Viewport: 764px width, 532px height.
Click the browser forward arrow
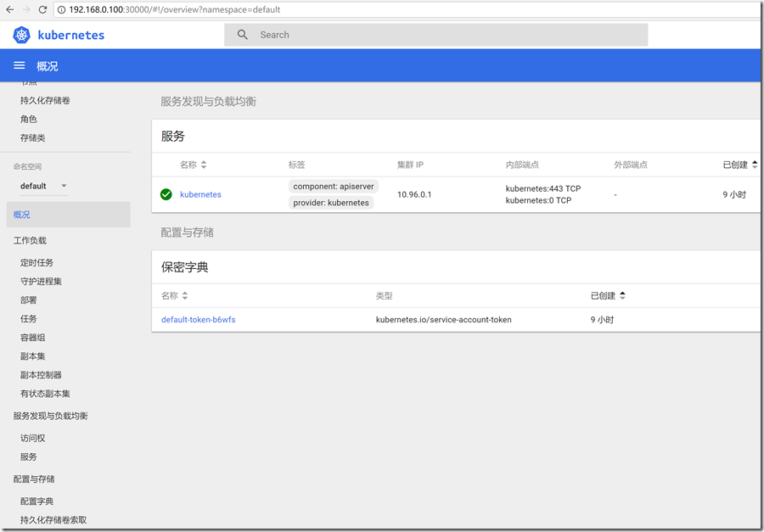pos(26,9)
